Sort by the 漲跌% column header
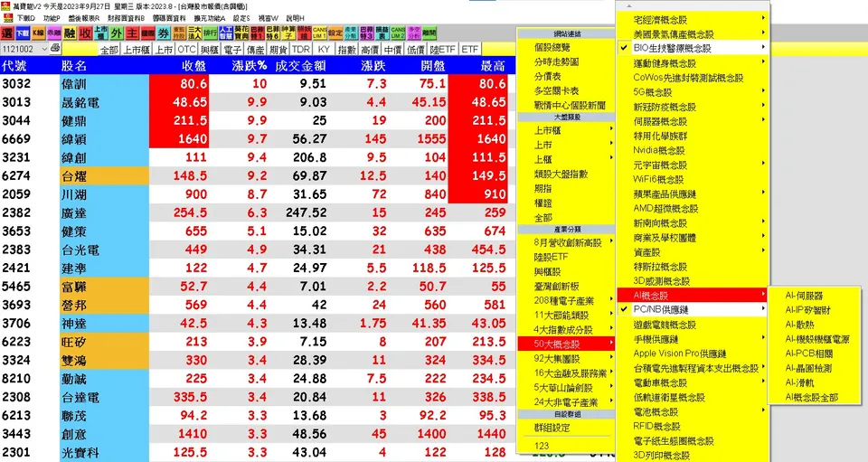Image resolution: width=868 pixels, height=462 pixels. [250, 66]
